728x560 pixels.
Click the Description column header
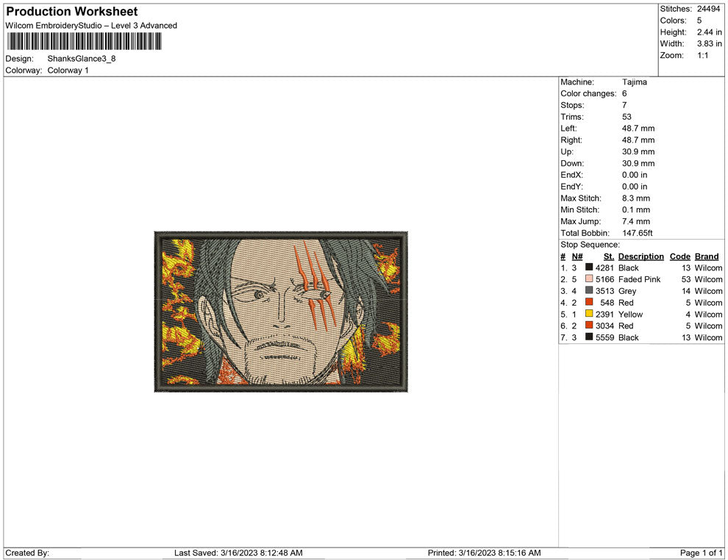(640, 256)
